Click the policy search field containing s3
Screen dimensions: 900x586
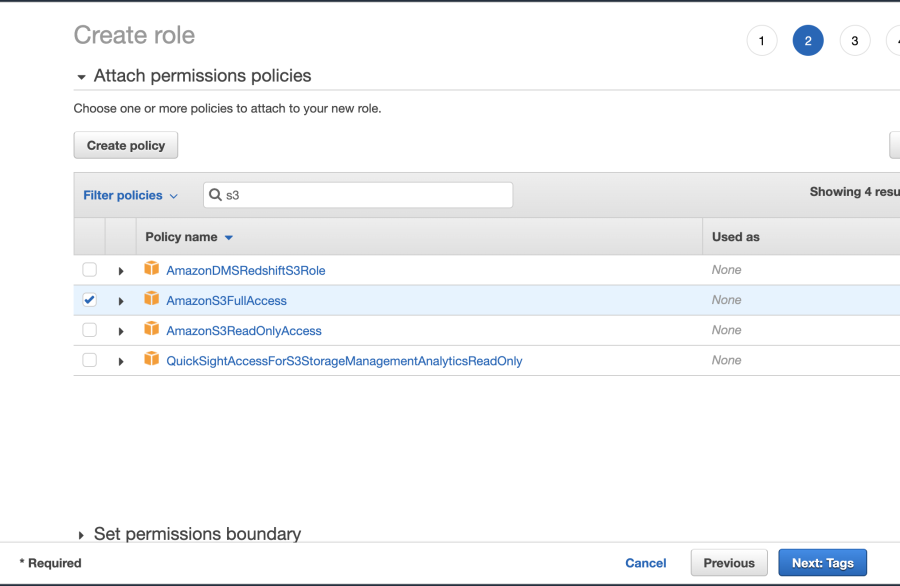pyautogui.click(x=358, y=195)
